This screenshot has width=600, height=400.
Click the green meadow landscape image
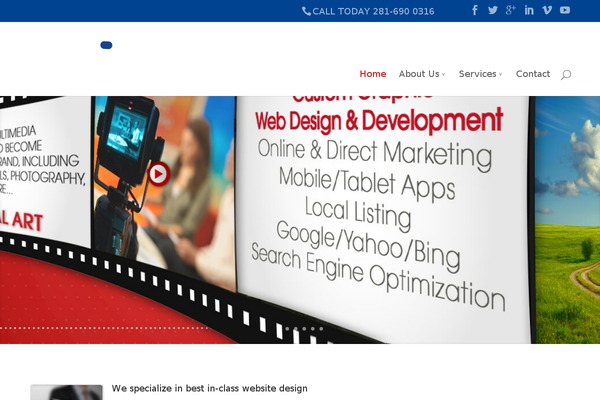(567, 220)
